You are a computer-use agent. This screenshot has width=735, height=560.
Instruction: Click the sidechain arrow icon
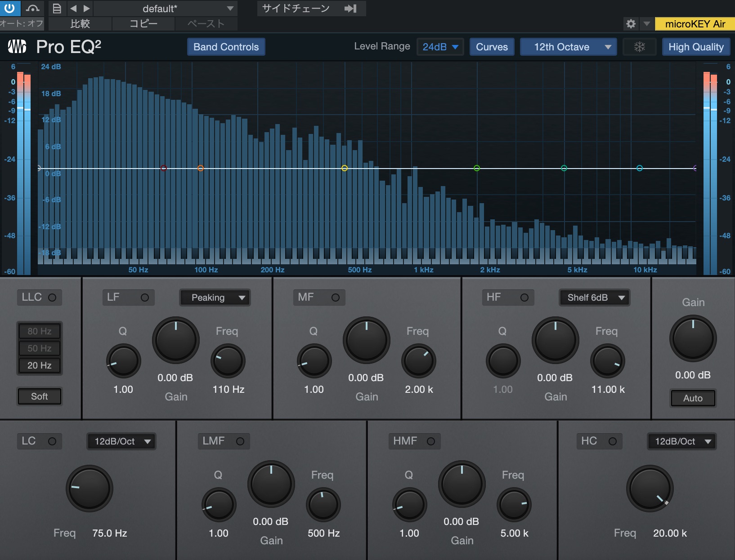tap(350, 8)
